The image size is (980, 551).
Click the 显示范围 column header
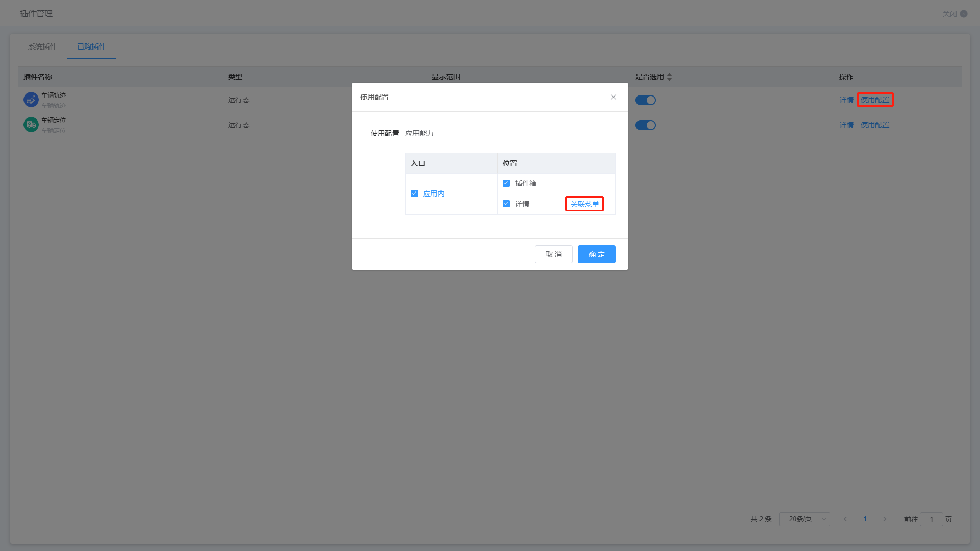pos(446,77)
